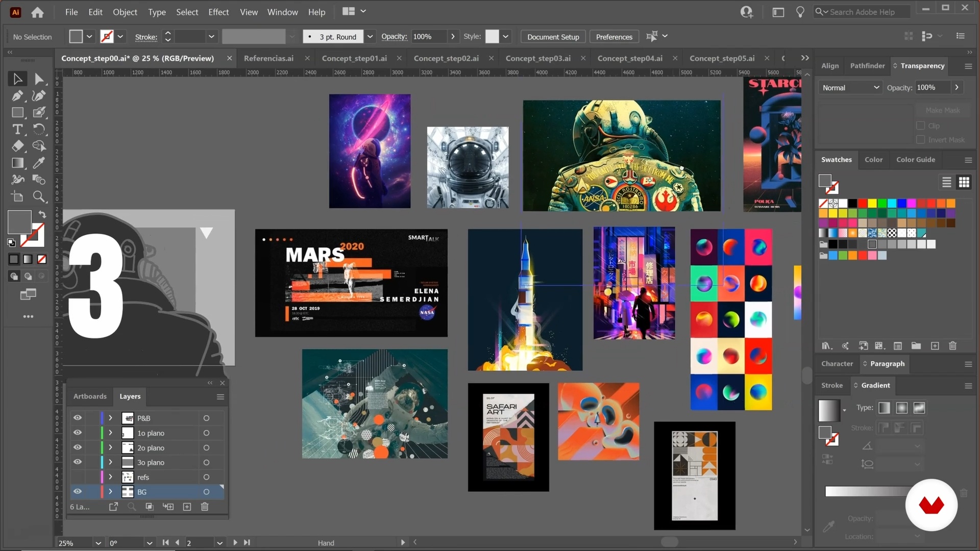Click the Preferences button

pos(614,37)
